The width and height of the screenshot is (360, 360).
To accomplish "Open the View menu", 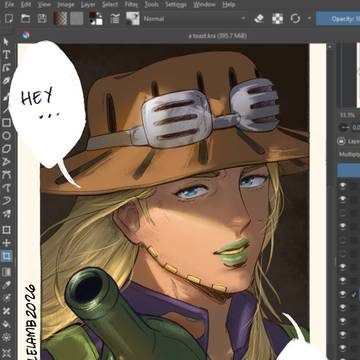I will pyautogui.click(x=44, y=5).
